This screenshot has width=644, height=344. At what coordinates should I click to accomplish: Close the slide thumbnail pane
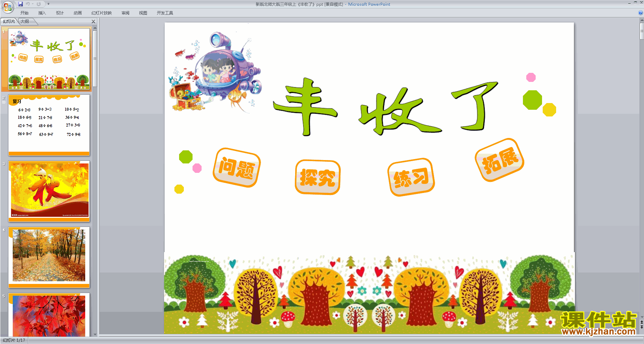(x=94, y=21)
